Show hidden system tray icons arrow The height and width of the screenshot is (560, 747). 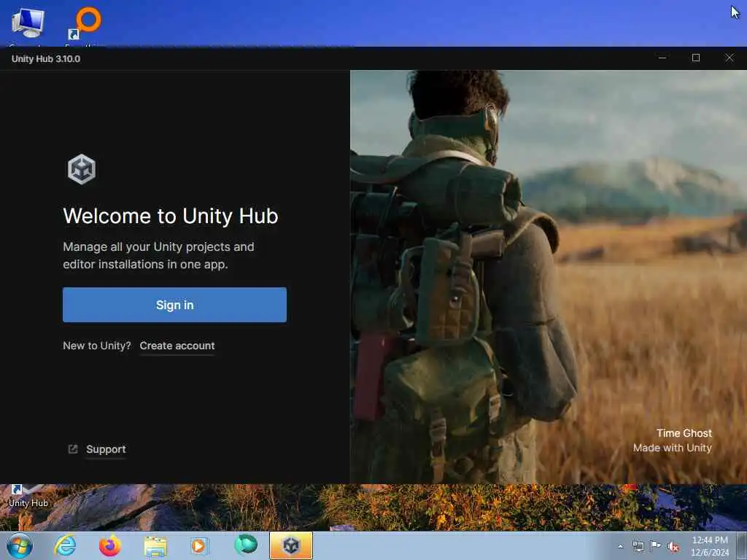point(620,546)
